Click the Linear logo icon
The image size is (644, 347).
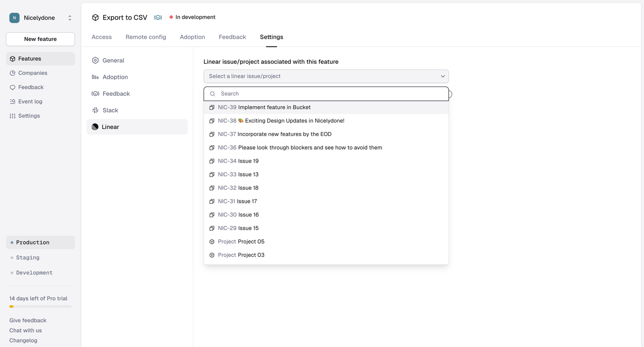click(95, 127)
